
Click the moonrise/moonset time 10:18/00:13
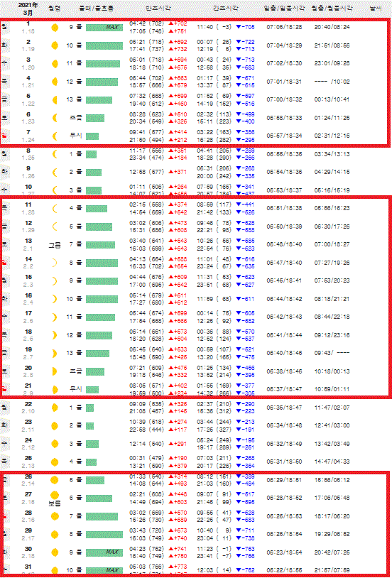[x=332, y=371]
